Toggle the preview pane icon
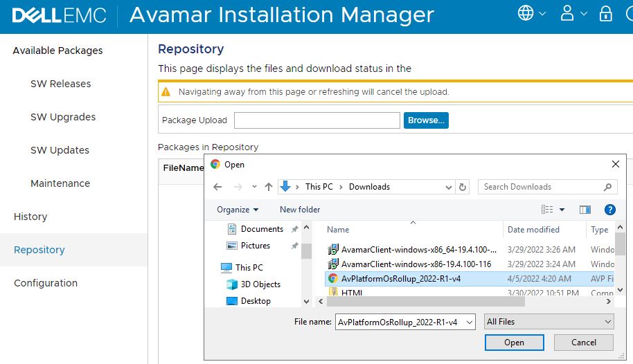 [585, 210]
